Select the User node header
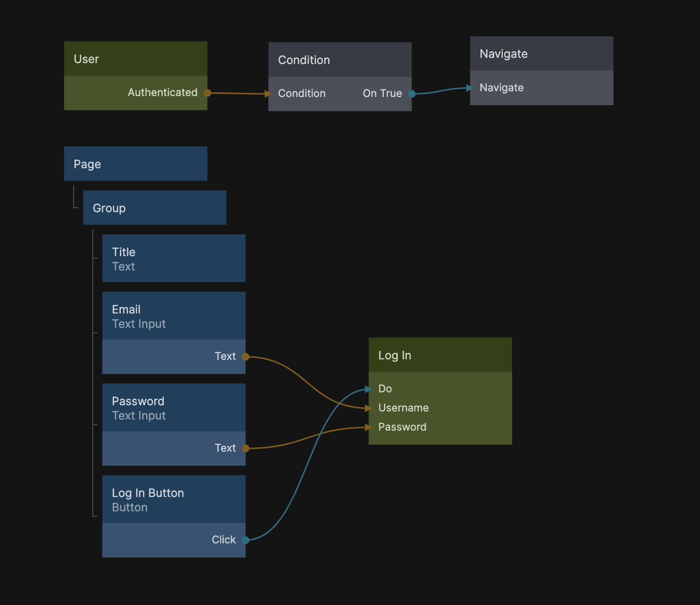Screen dimensions: 700x605 coord(136,59)
